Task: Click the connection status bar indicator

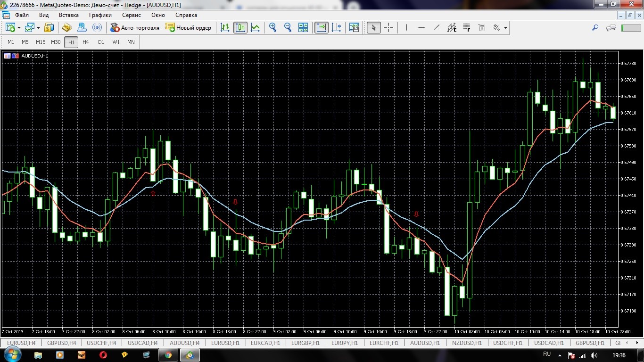Action: 631,28
